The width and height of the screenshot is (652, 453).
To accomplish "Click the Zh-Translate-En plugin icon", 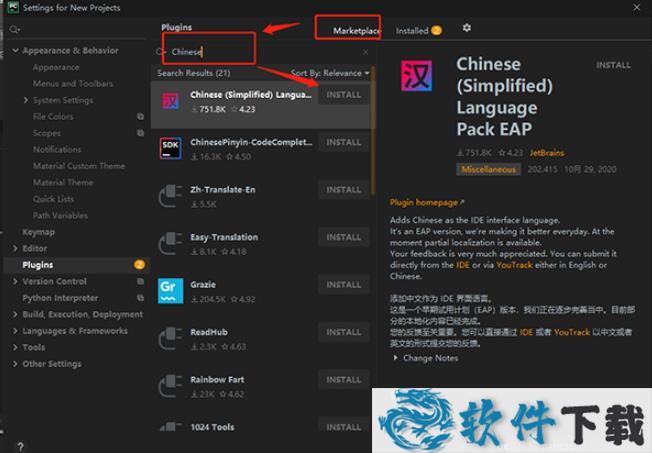I will (x=171, y=196).
